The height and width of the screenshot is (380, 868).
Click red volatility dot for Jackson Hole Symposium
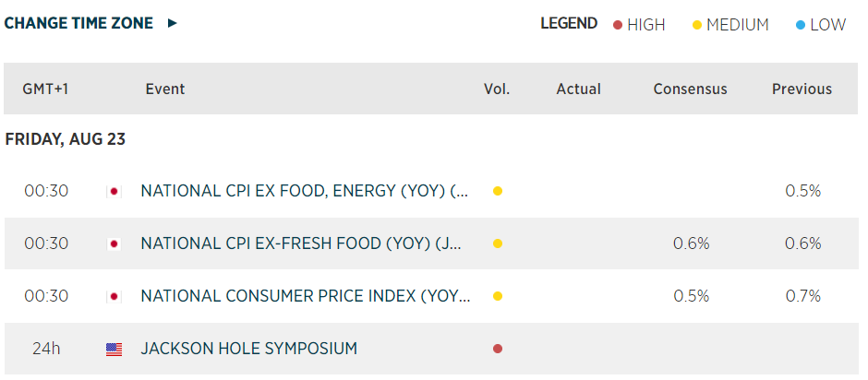pyautogui.click(x=497, y=350)
